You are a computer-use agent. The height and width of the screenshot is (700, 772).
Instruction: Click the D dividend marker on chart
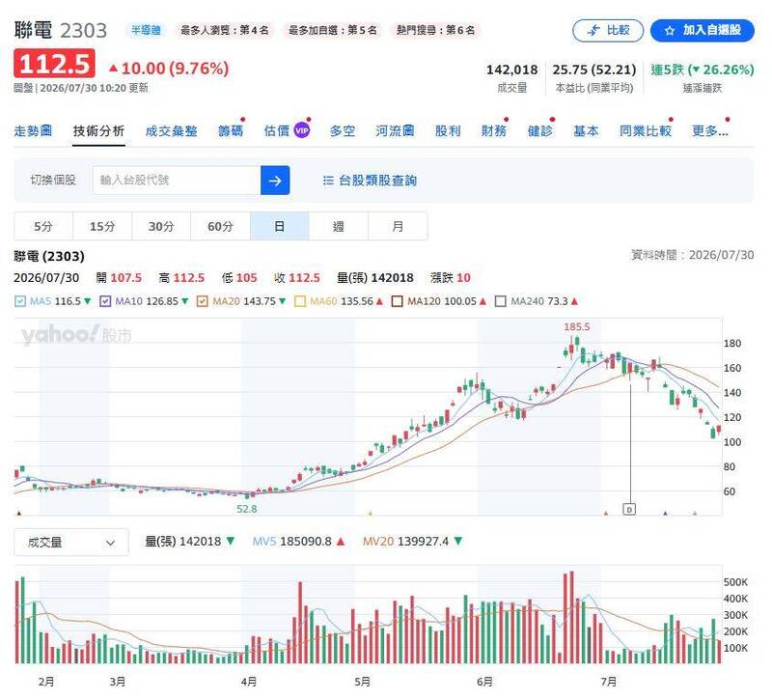629,509
